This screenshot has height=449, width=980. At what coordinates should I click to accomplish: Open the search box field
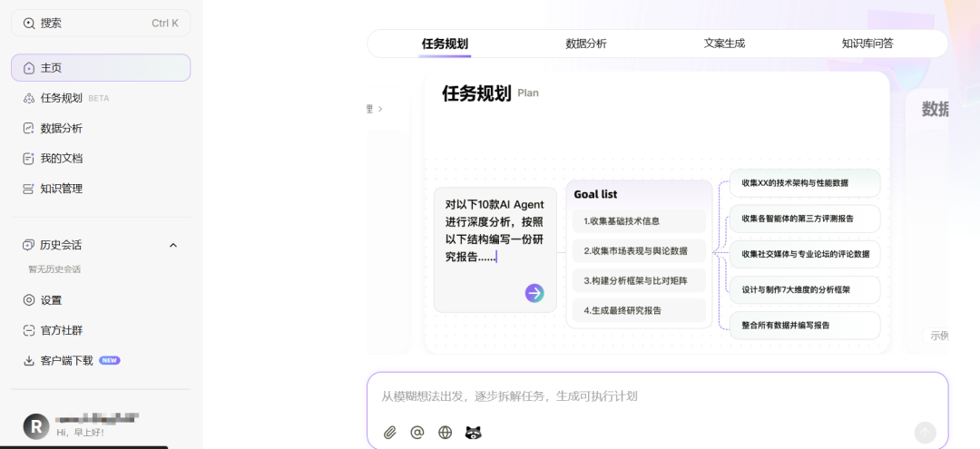pos(101,23)
